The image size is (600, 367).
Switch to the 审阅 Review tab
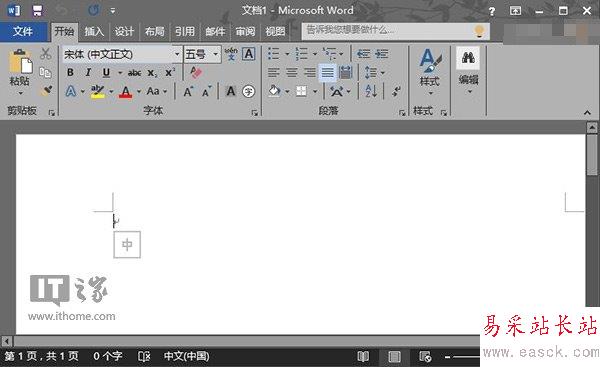tap(245, 31)
